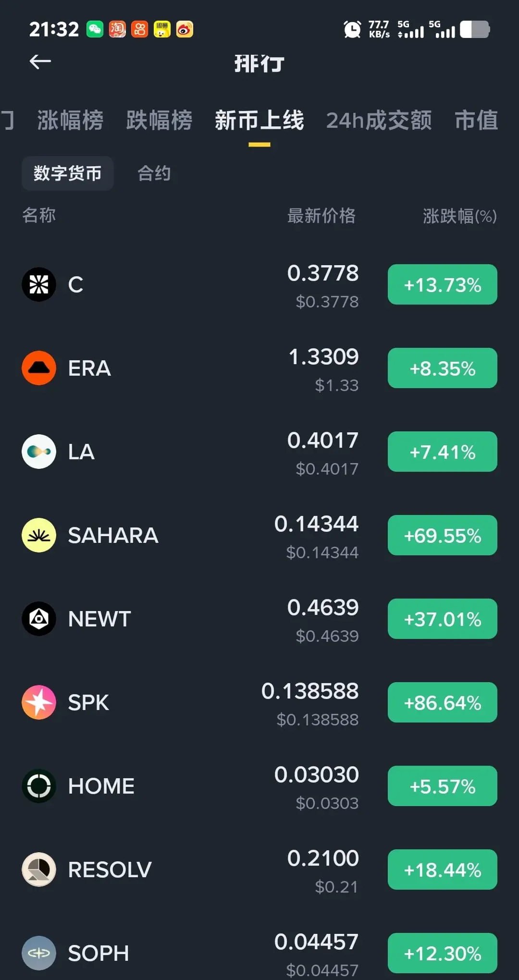Sort list by 最新价格 column header
Viewport: 519px width, 980px height.
pyautogui.click(x=321, y=216)
